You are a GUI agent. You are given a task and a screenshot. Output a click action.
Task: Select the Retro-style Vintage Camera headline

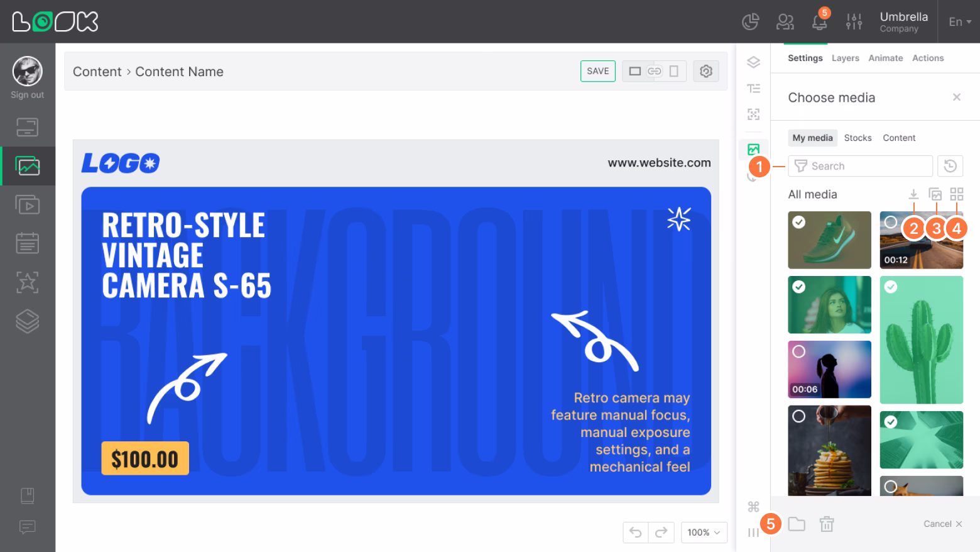pyautogui.click(x=187, y=255)
